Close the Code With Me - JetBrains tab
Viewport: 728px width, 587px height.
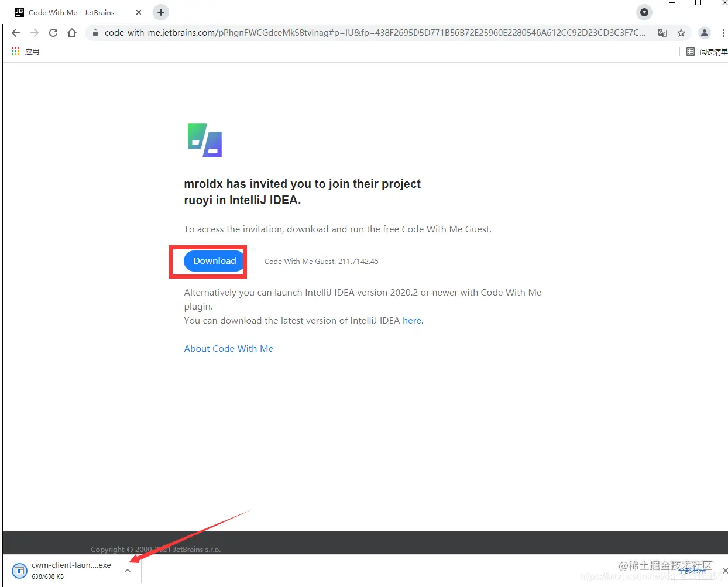pos(139,12)
